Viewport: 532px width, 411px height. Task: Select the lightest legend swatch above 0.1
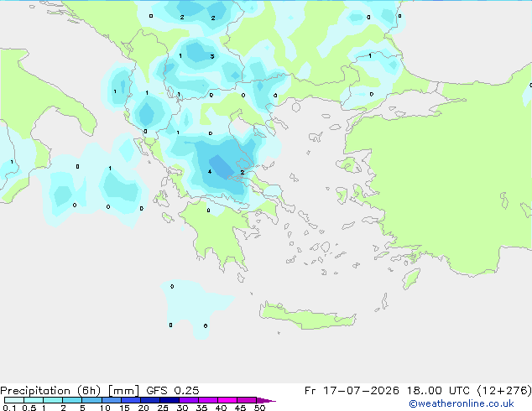14,400
